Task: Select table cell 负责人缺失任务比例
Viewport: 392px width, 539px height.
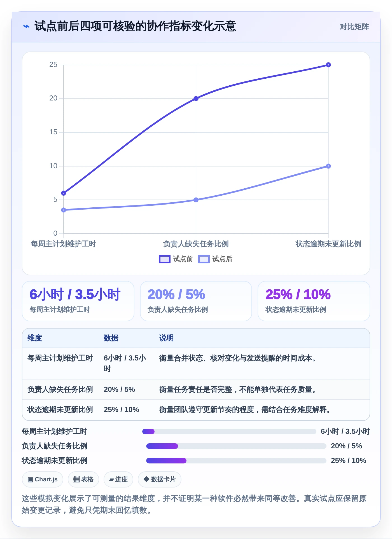Action: pos(60,390)
